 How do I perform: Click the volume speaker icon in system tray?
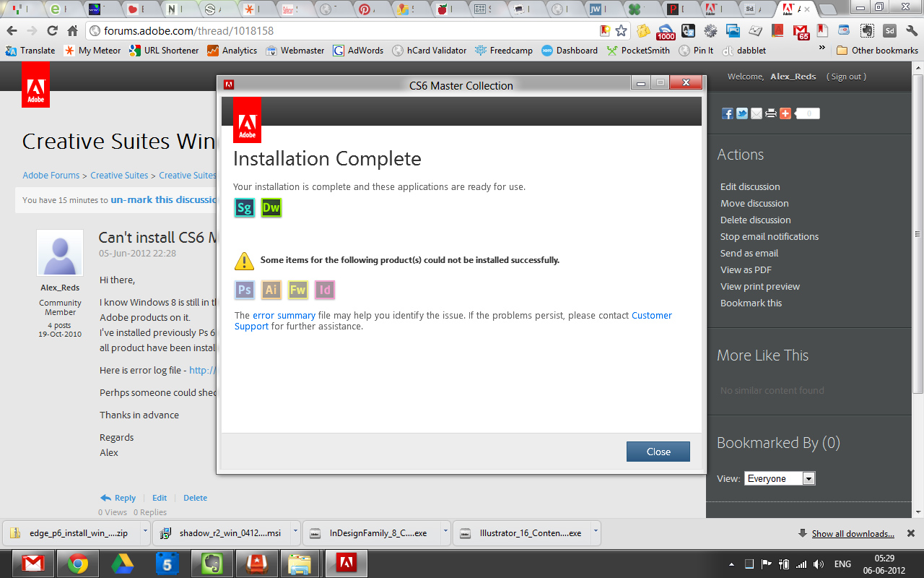click(x=819, y=564)
